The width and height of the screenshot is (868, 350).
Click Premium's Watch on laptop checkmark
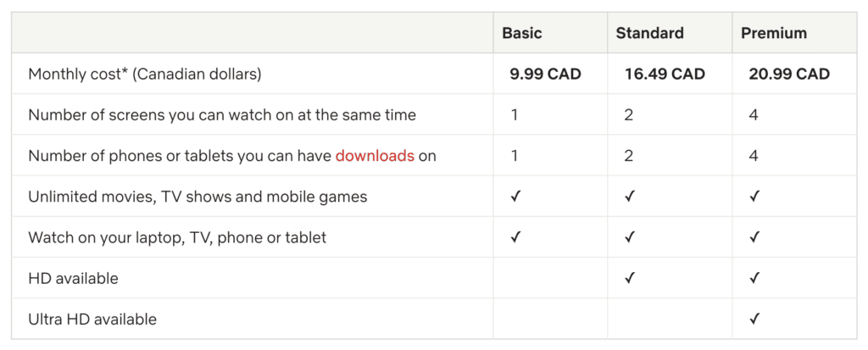tap(754, 237)
